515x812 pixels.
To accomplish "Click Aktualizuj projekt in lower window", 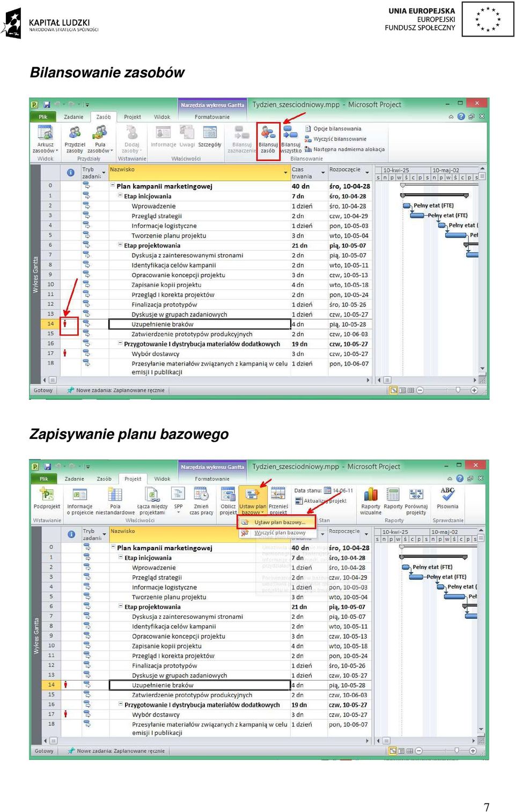I will coord(321,501).
